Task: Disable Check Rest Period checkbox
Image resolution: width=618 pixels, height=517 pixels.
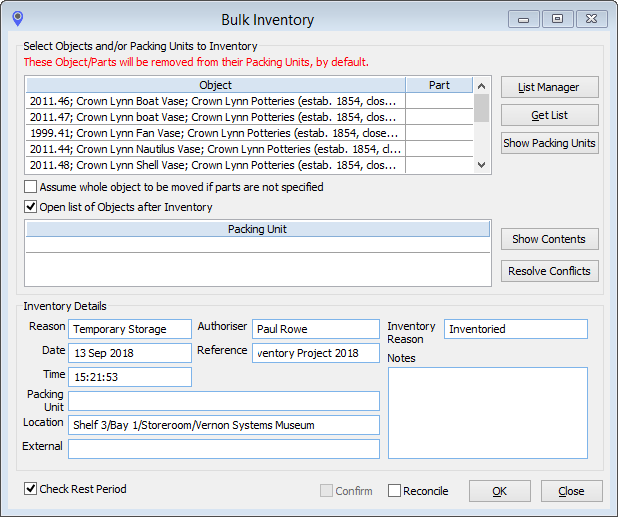Action: coord(30,489)
